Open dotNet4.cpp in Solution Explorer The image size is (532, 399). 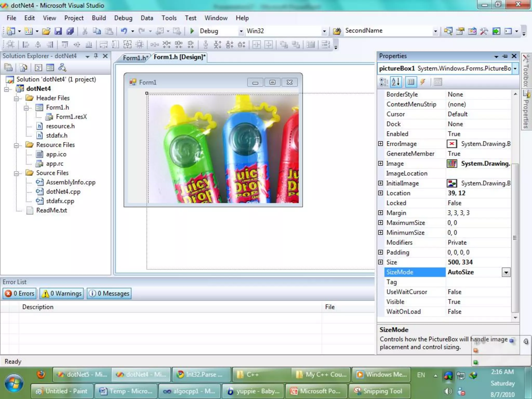pyautogui.click(x=63, y=192)
